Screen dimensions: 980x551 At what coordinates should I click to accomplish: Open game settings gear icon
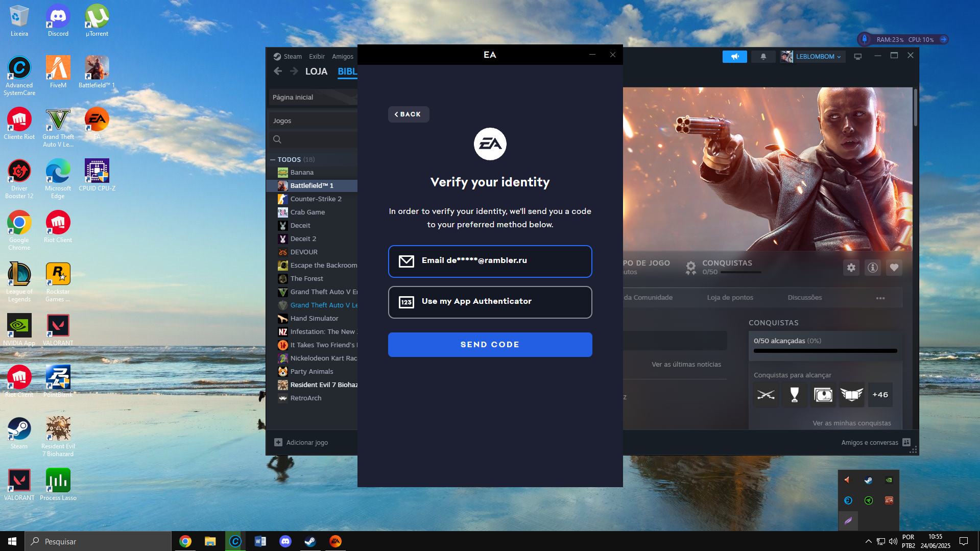(851, 268)
